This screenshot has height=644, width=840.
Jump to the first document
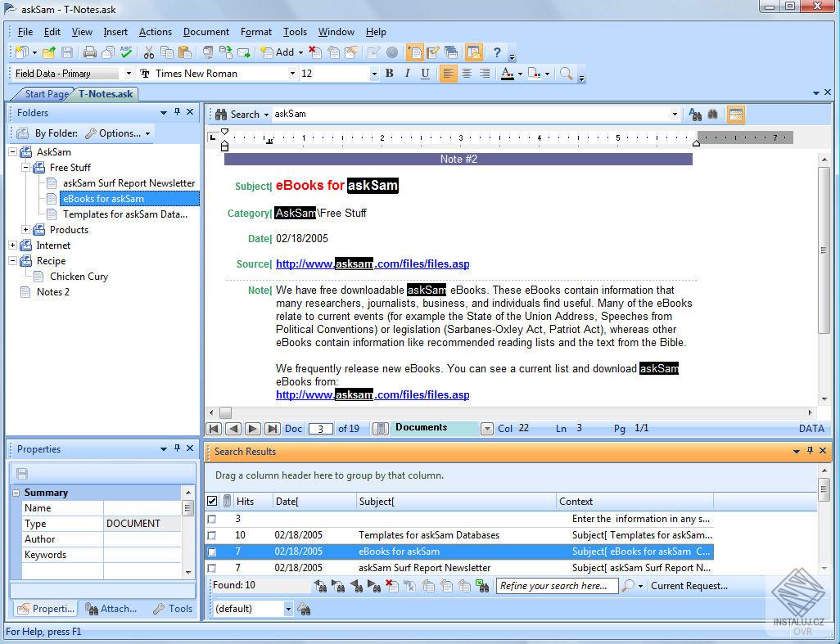tap(214, 429)
